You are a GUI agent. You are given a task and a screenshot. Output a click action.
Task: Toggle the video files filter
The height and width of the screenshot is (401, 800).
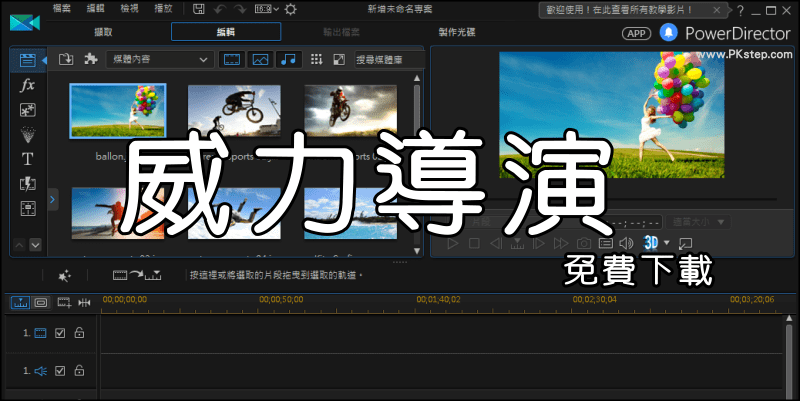pyautogui.click(x=232, y=60)
